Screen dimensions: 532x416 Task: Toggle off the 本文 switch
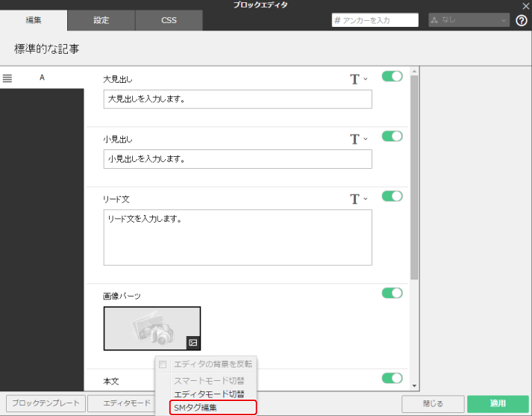(392, 378)
